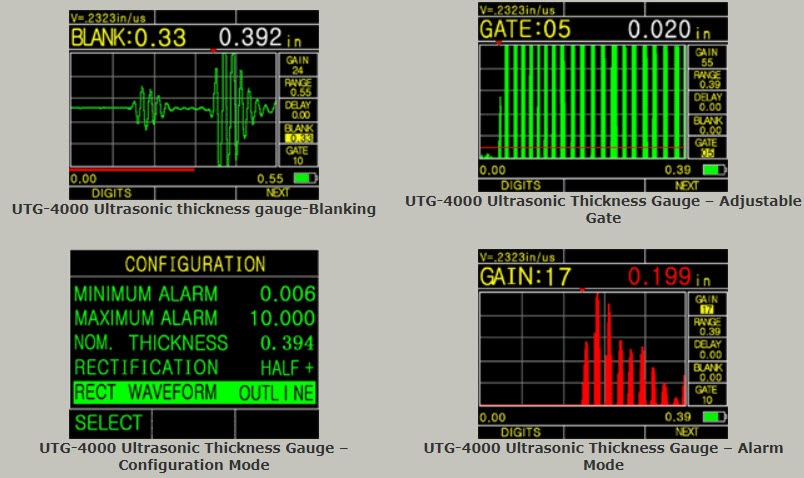
Task: Click the Blanking caption text
Action: click(194, 209)
